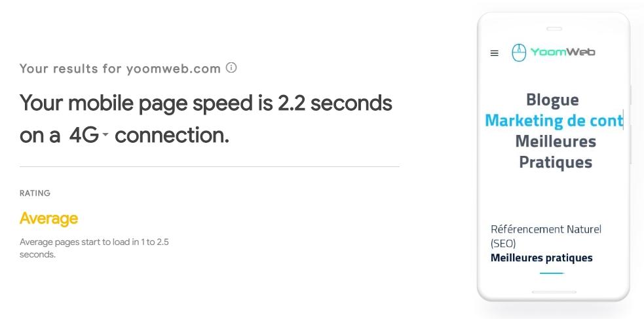
Task: Click the RATING section label
Action: point(35,193)
